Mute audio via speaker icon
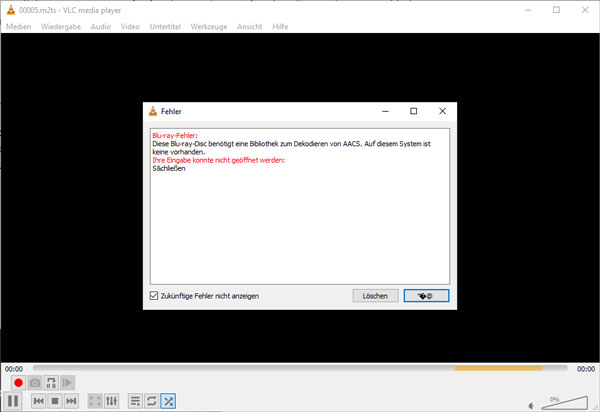Image resolution: width=600 pixels, height=412 pixels. point(531,405)
